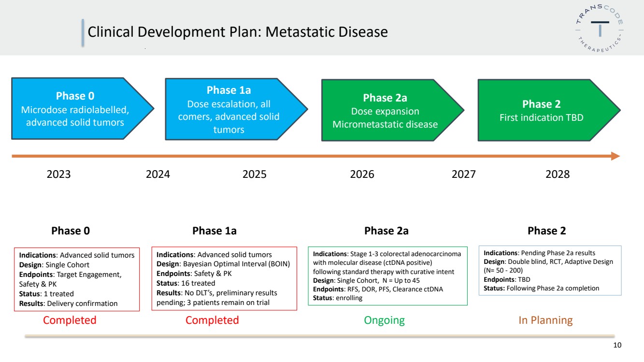Select the blue Phase 1a arrow shape
Image resolution: width=644 pixels, height=362 pixels.
236,109
